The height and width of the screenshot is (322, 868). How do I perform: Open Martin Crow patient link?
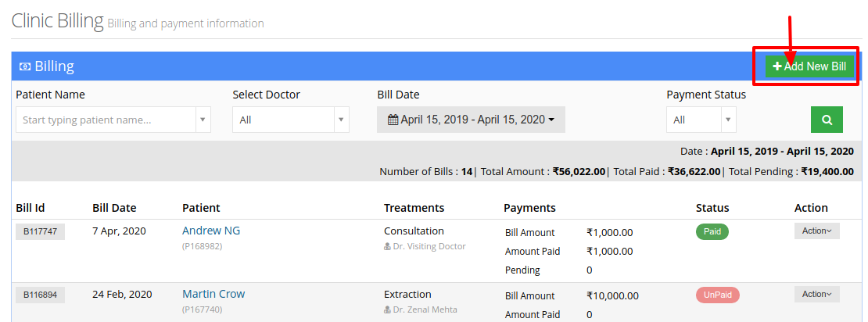tap(213, 294)
